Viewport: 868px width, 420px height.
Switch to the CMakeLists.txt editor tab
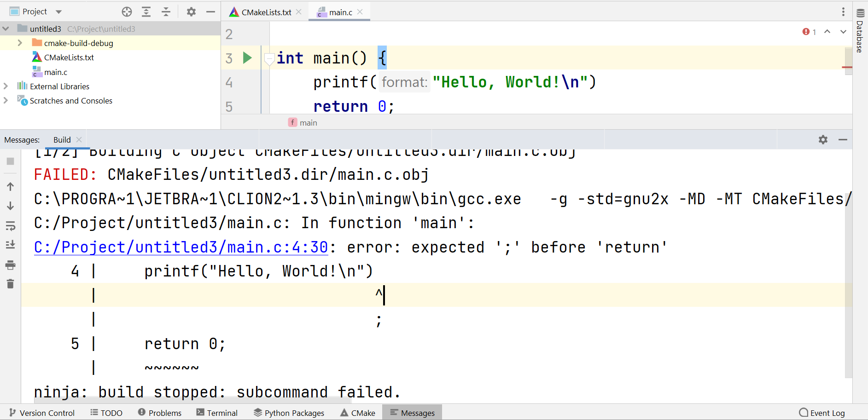(x=266, y=12)
